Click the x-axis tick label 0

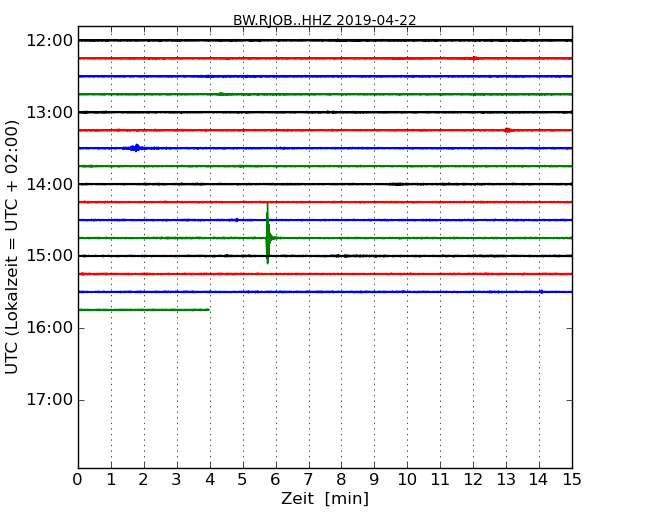tap(78, 480)
